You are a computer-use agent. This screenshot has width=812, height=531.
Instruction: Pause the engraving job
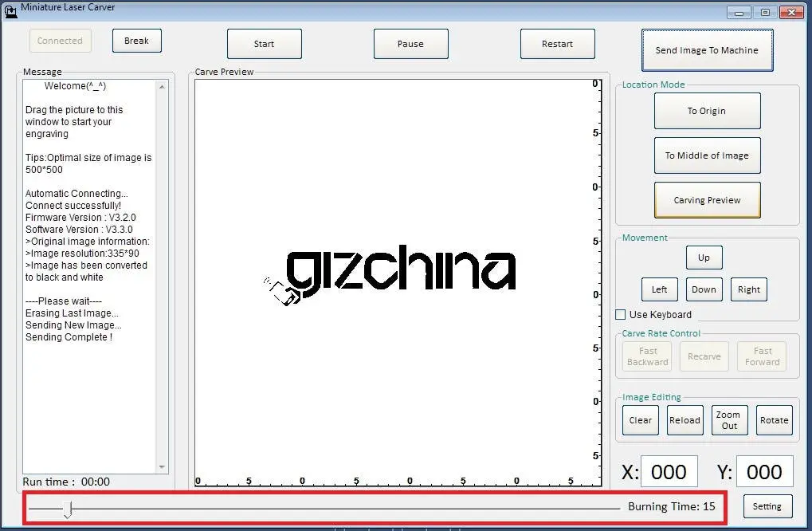click(410, 44)
